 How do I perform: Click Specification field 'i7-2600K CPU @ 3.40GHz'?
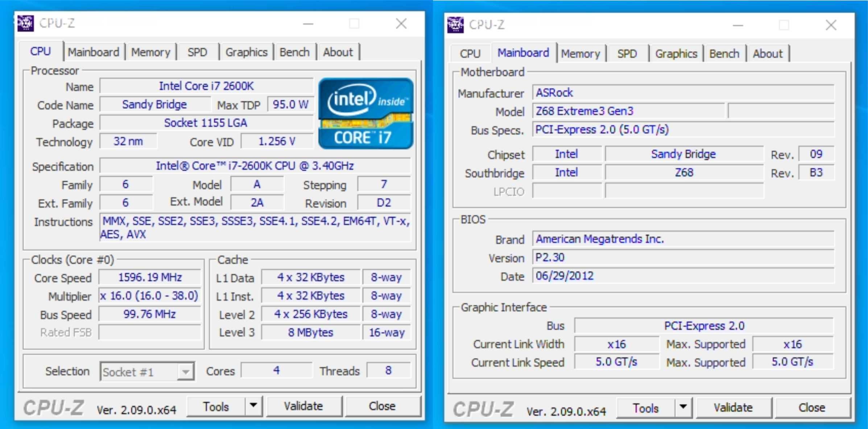pyautogui.click(x=255, y=166)
